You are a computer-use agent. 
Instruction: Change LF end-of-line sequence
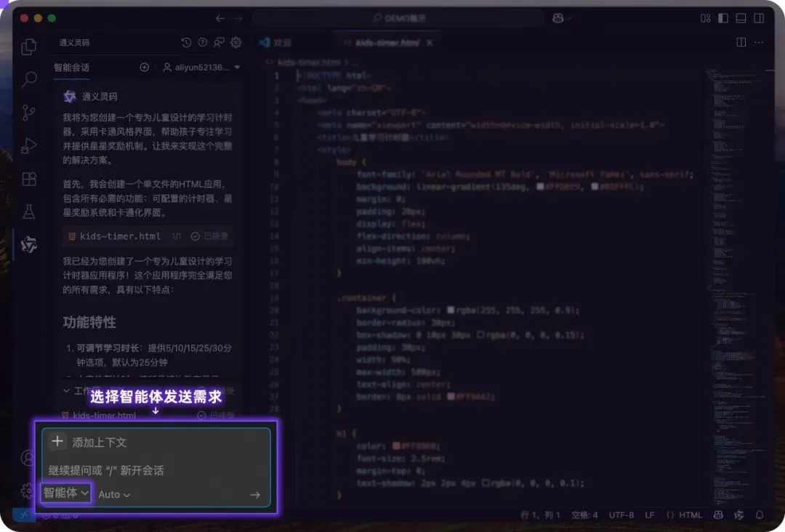tap(650, 515)
